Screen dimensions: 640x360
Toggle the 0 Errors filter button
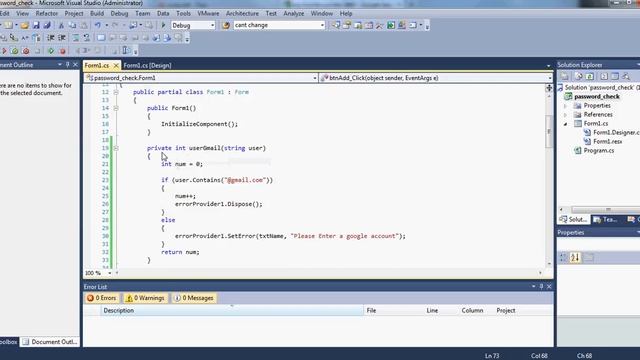(102, 298)
